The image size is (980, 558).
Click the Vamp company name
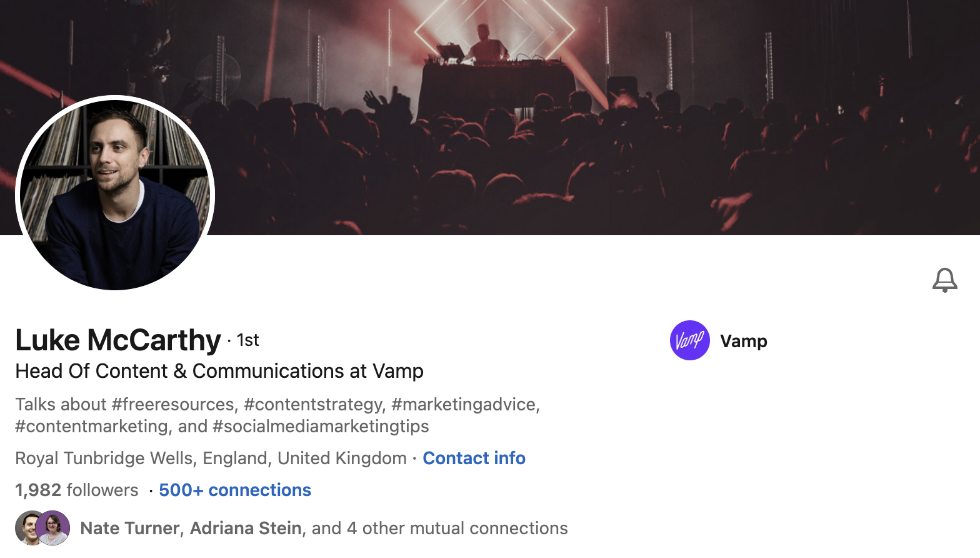click(743, 341)
